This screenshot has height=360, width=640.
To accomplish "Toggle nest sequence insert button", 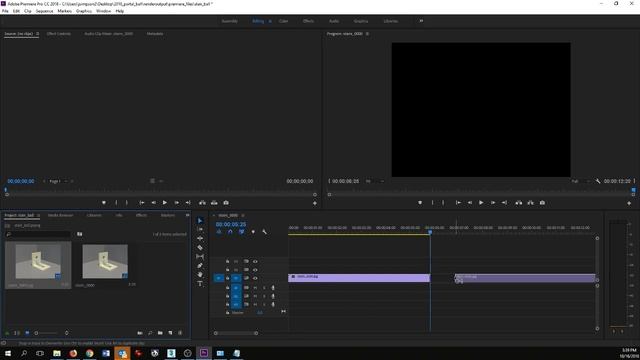I will pyautogui.click(x=219, y=232).
